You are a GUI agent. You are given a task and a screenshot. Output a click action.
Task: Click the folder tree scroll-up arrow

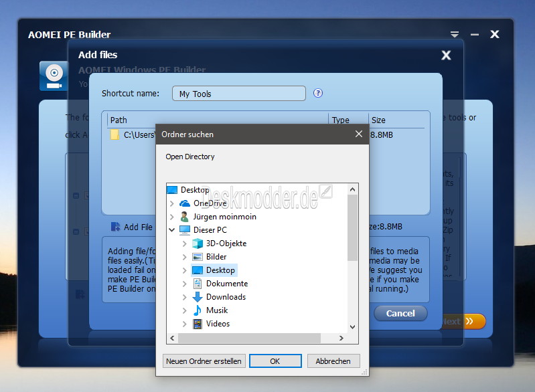(352, 189)
